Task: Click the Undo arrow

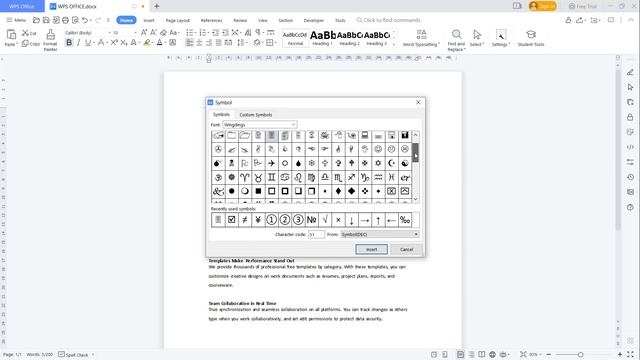Action: [84, 20]
